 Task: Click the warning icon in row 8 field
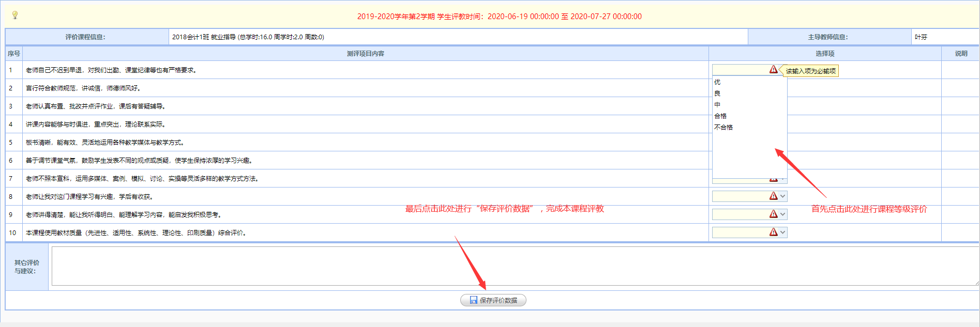click(773, 196)
